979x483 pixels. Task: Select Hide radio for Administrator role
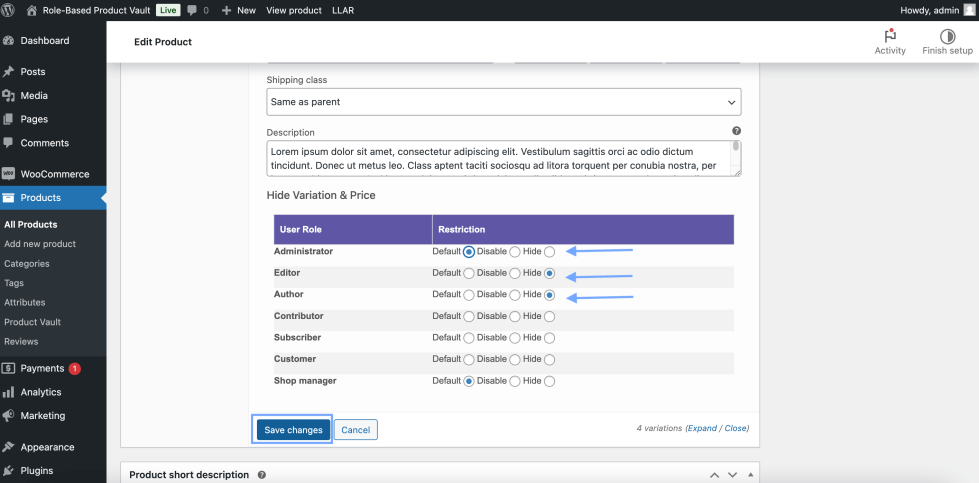point(549,252)
